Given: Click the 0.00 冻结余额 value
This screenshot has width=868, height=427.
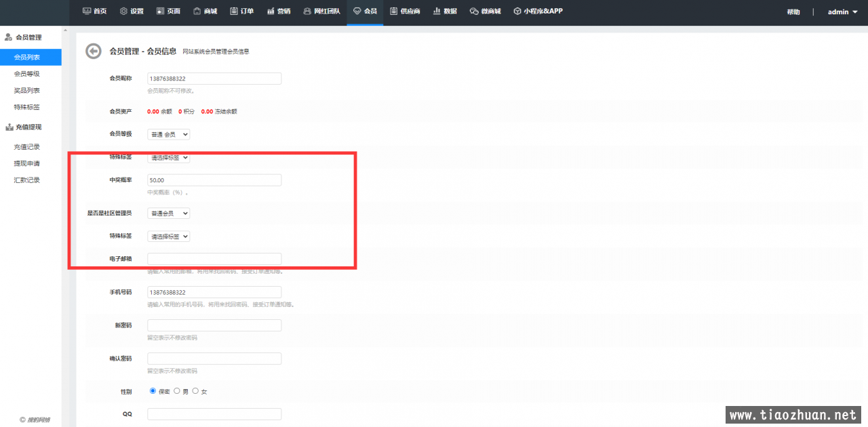Looking at the screenshot, I should pyautogui.click(x=219, y=111).
